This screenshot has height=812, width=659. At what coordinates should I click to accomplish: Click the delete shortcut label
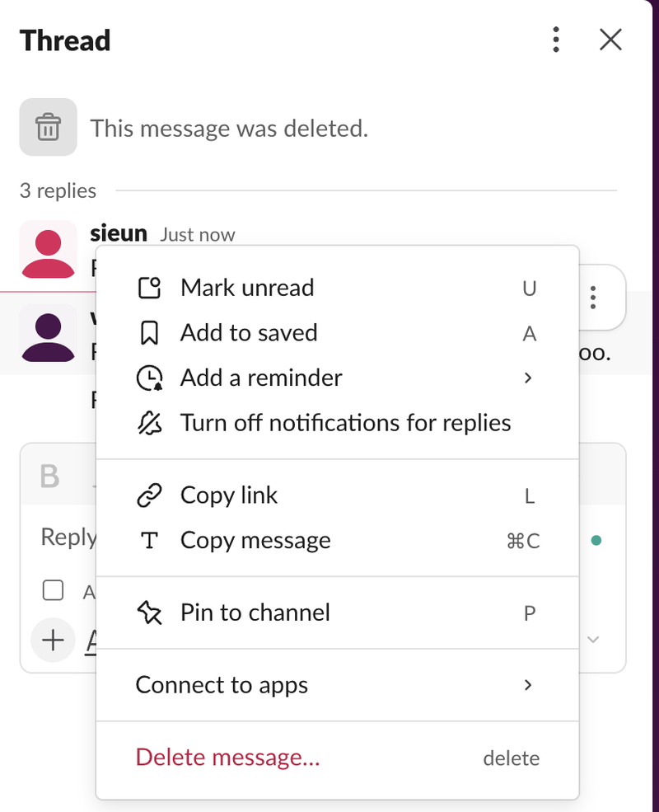[511, 758]
